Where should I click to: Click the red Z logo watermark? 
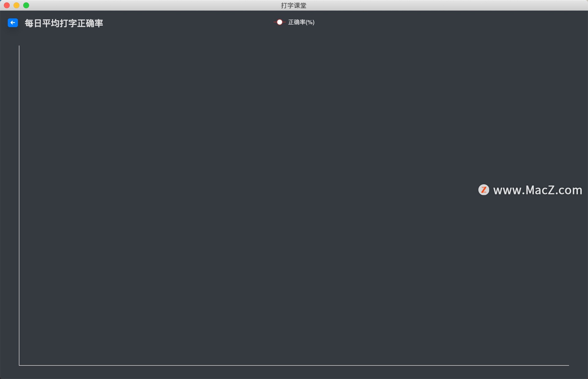click(x=484, y=190)
